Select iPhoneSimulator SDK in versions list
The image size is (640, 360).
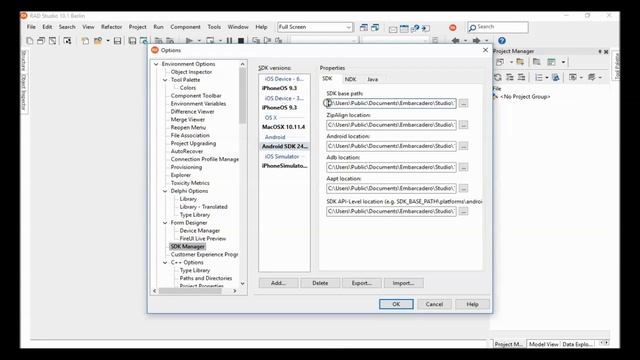coord(284,166)
